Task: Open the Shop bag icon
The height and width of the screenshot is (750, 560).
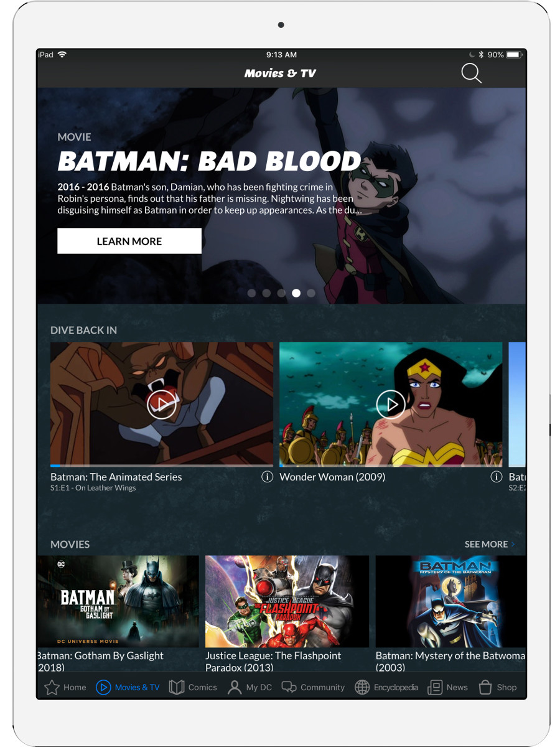Action: point(485,687)
